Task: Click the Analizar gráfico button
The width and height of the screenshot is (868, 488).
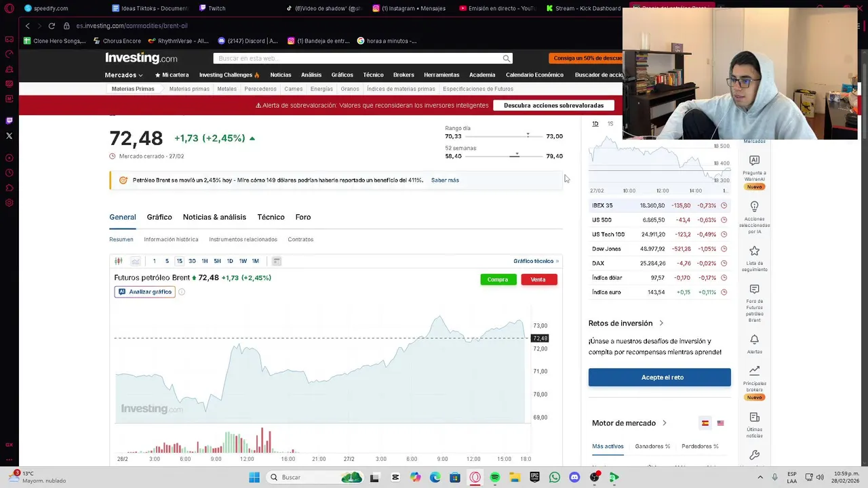Action: click(x=144, y=292)
